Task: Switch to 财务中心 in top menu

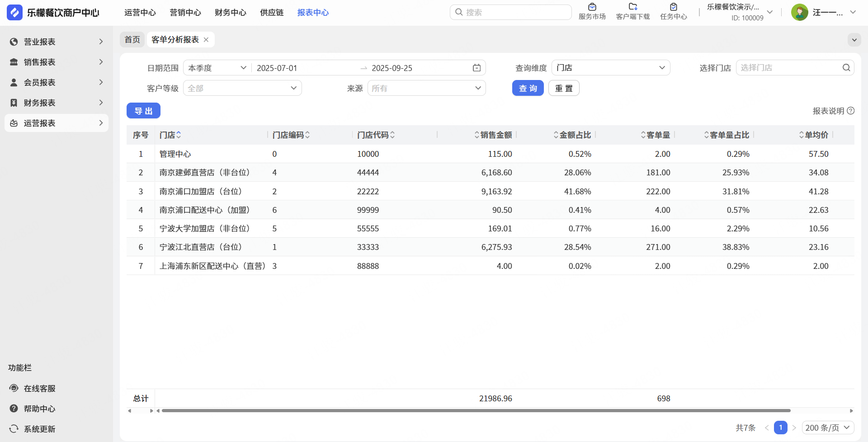Action: coord(230,13)
